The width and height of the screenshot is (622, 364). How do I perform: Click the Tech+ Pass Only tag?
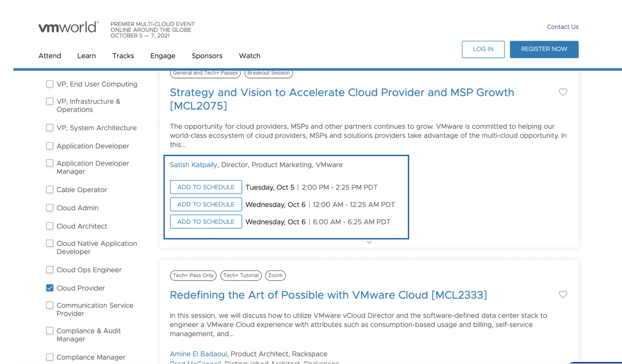[x=193, y=275]
